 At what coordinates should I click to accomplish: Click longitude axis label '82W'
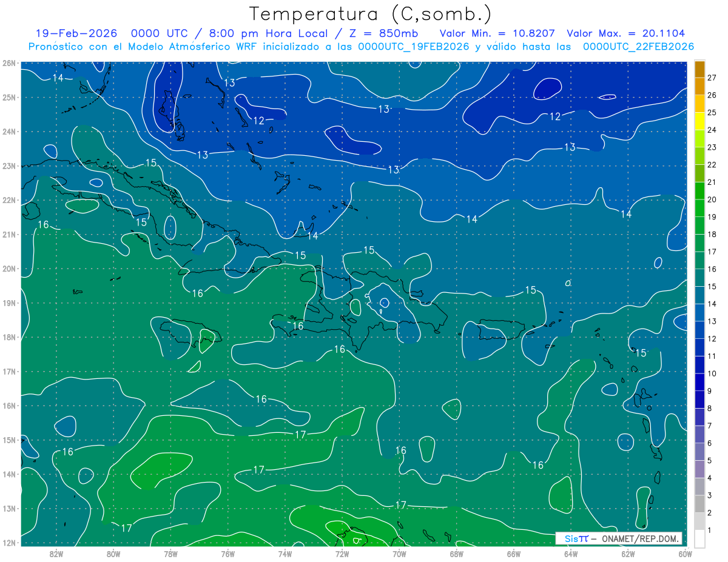point(56,553)
